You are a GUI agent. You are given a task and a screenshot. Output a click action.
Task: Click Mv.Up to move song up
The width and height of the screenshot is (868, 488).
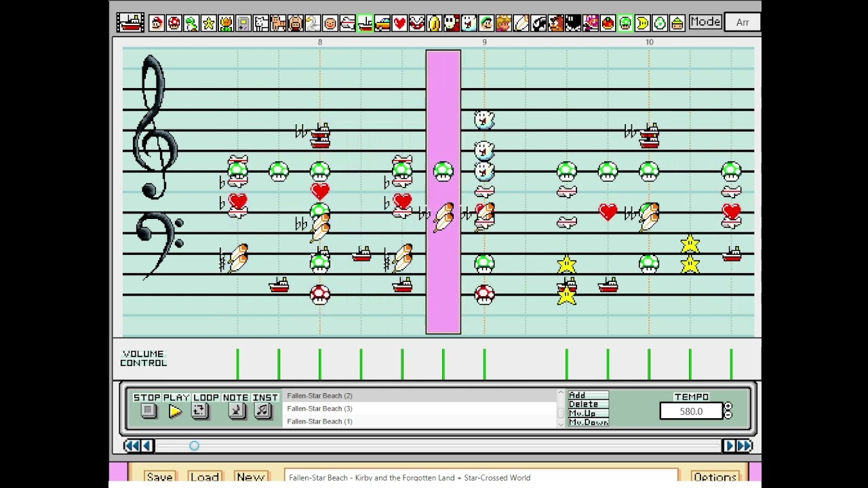[x=588, y=413]
